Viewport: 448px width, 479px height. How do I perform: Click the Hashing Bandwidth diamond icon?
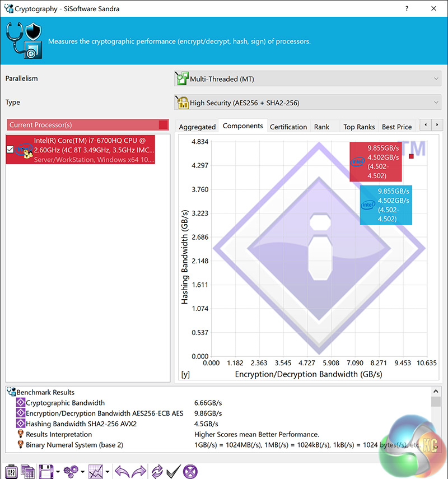point(21,424)
